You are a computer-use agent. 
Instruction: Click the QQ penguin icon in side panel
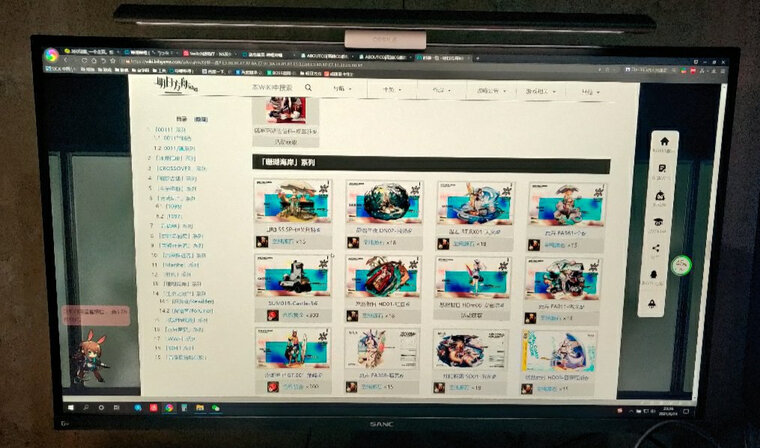(654, 275)
